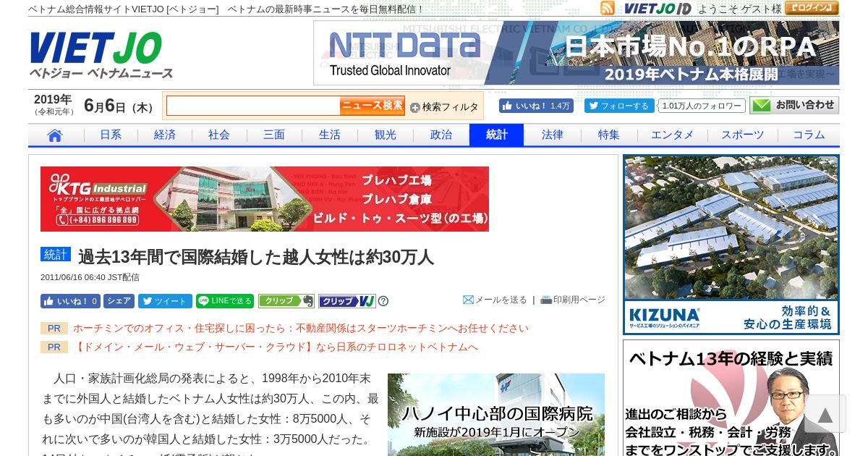Open the 経済 tab
Screen dimensions: 868x456
tap(165, 135)
